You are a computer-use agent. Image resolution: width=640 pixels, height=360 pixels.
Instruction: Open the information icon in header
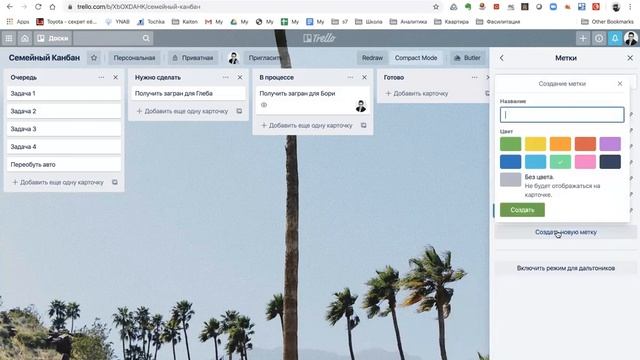click(x=599, y=38)
